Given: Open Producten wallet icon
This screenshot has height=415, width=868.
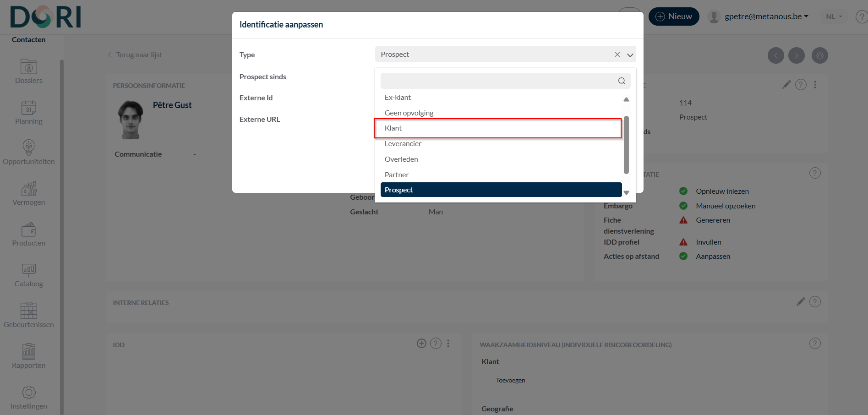Looking at the screenshot, I should [28, 234].
